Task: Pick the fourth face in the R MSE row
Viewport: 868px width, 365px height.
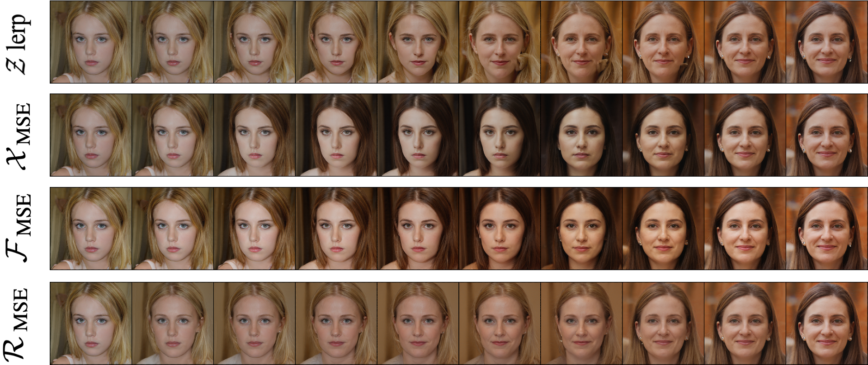Action: click(x=336, y=323)
